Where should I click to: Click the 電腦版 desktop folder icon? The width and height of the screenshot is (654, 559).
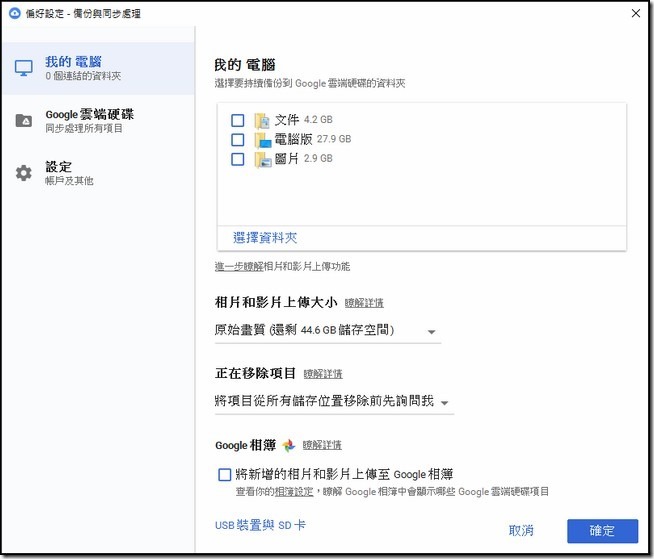pos(263,140)
